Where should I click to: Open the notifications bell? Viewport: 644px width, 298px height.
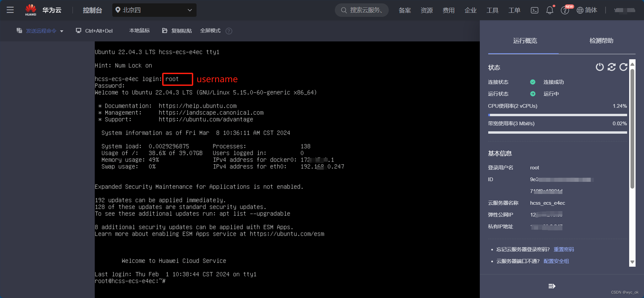coord(550,10)
